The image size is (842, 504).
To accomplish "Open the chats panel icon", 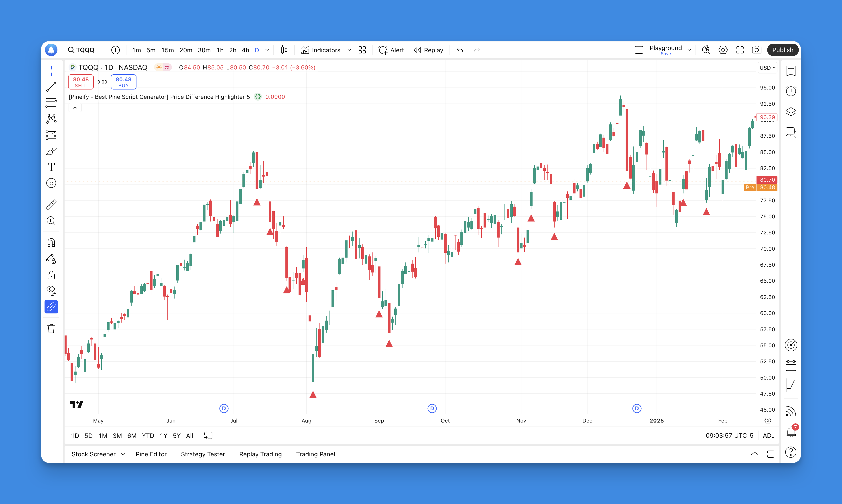I will (x=791, y=132).
